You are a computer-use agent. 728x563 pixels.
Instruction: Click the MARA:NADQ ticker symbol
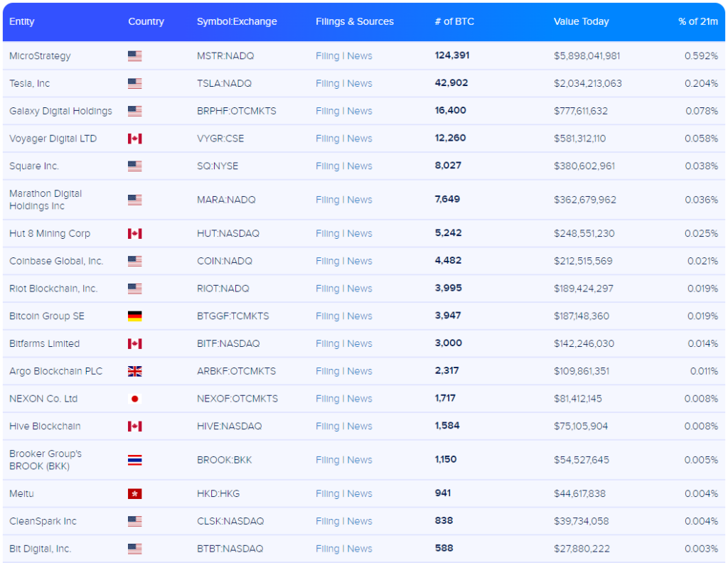point(225,200)
